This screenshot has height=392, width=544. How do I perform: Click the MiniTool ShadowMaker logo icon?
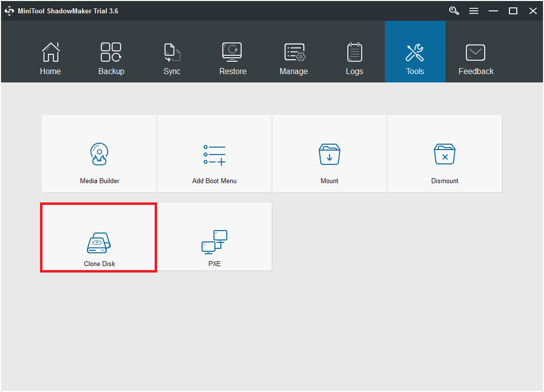coord(9,11)
